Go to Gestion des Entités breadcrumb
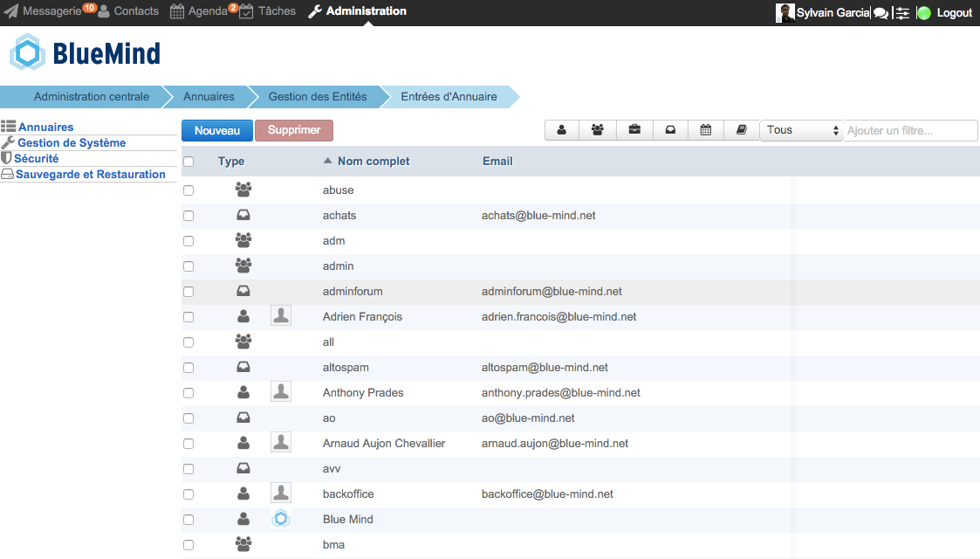 coord(318,97)
